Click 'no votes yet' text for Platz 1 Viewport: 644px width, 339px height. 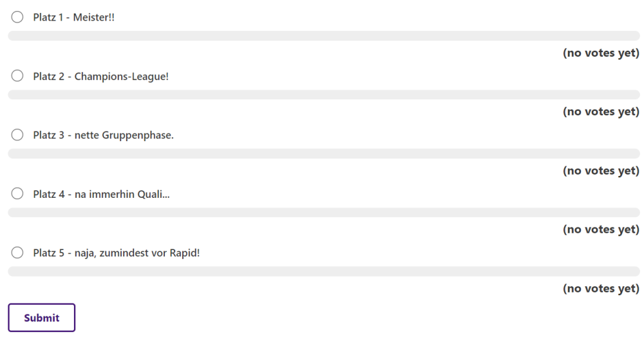pos(601,53)
